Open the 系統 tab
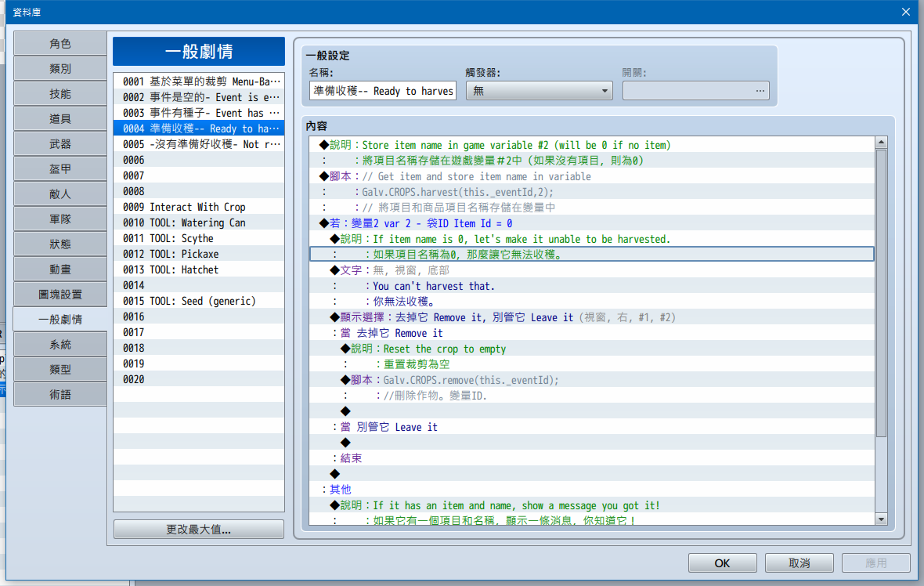924x586 pixels. pyautogui.click(x=60, y=344)
